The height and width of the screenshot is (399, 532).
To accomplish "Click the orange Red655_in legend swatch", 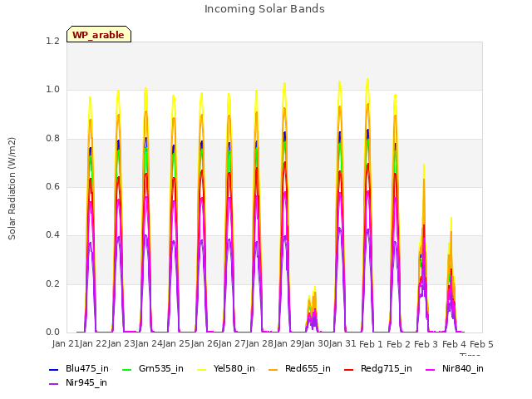I will point(273,369).
